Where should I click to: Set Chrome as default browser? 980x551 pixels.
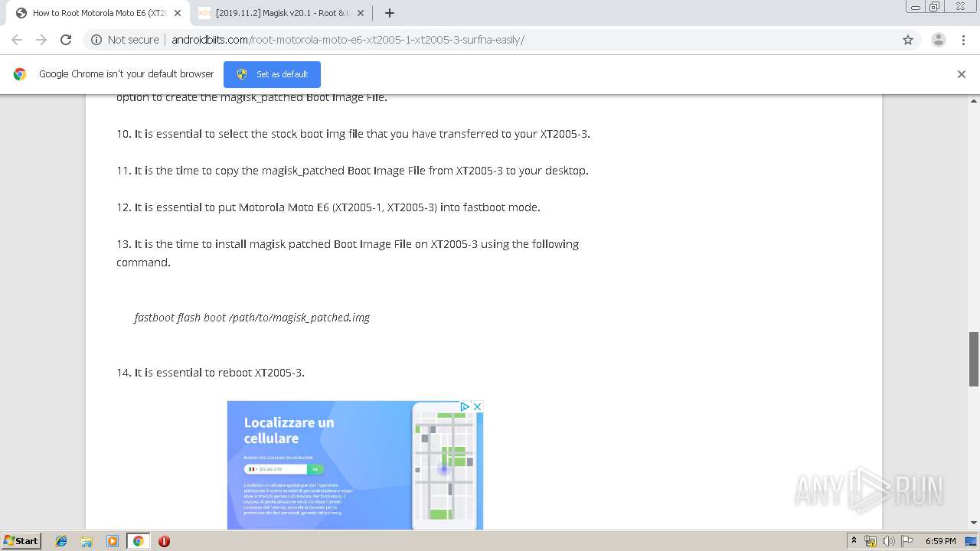pyautogui.click(x=272, y=74)
